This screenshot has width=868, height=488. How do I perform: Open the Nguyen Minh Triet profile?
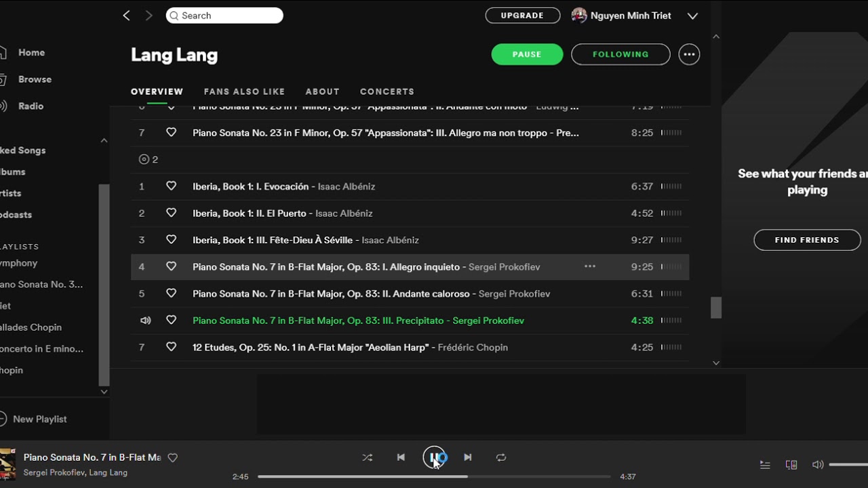click(x=622, y=16)
